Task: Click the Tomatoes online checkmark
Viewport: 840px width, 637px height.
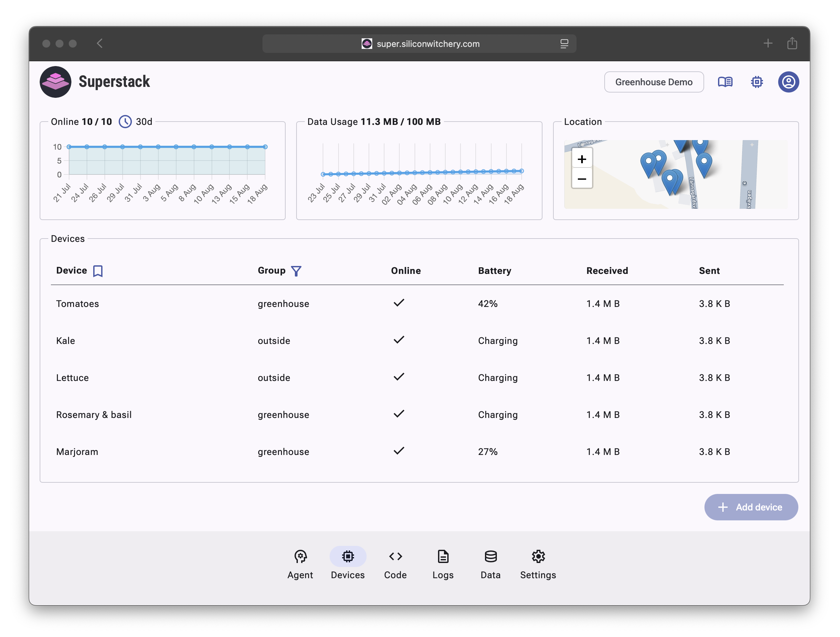Action: [399, 303]
